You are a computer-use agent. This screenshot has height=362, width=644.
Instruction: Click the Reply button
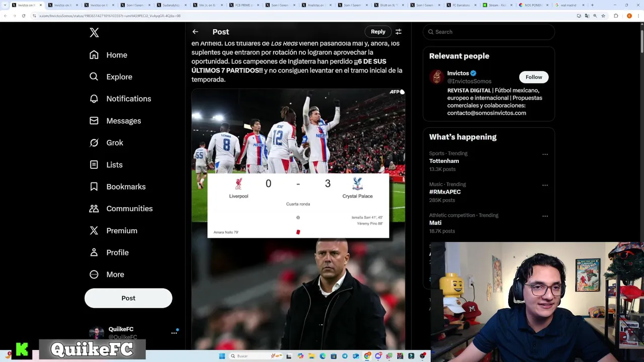[x=378, y=32]
